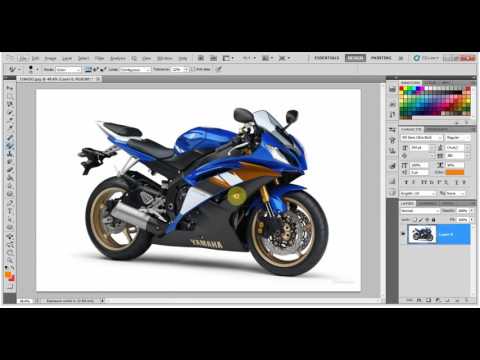This screenshot has width=480, height=360.
Task: Switch to the Paragraph tab
Action: click(x=438, y=129)
